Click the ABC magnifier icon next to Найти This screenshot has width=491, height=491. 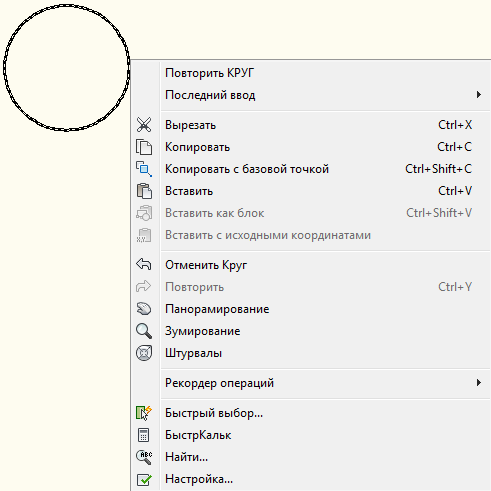(x=144, y=457)
